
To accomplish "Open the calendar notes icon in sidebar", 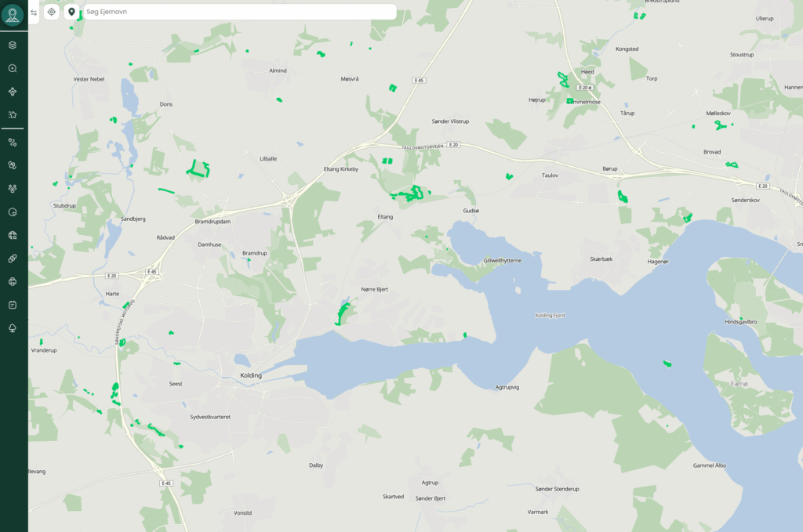I will [13, 304].
